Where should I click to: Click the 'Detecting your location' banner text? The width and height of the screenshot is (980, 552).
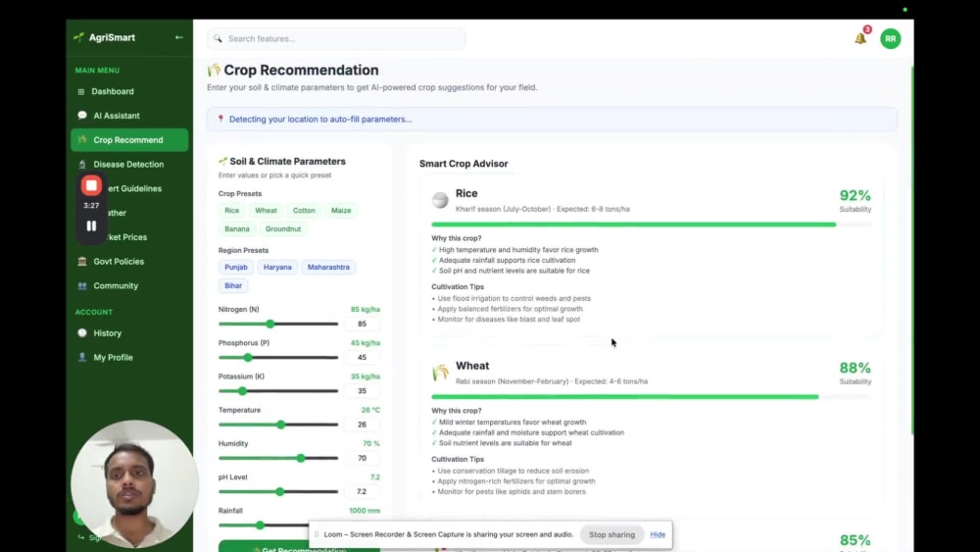click(320, 119)
